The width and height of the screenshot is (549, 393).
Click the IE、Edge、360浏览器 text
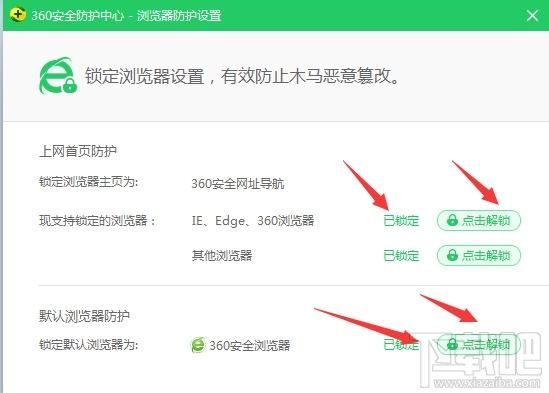pos(253,221)
